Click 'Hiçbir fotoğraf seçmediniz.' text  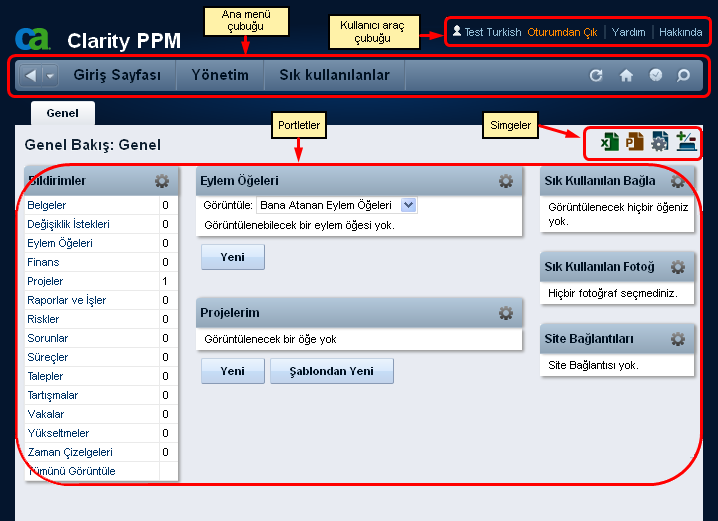pyautogui.click(x=613, y=293)
